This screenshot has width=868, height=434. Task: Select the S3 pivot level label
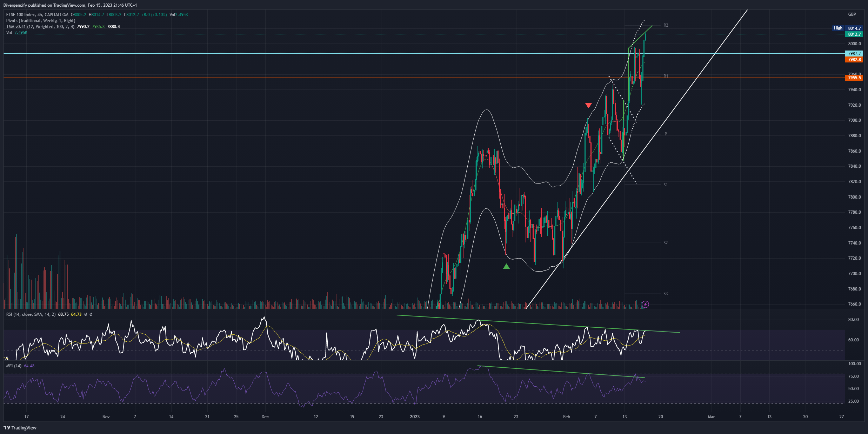coord(665,294)
